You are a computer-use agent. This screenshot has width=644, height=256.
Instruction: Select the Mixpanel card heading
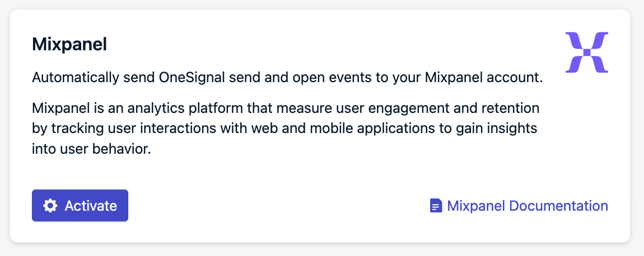69,44
